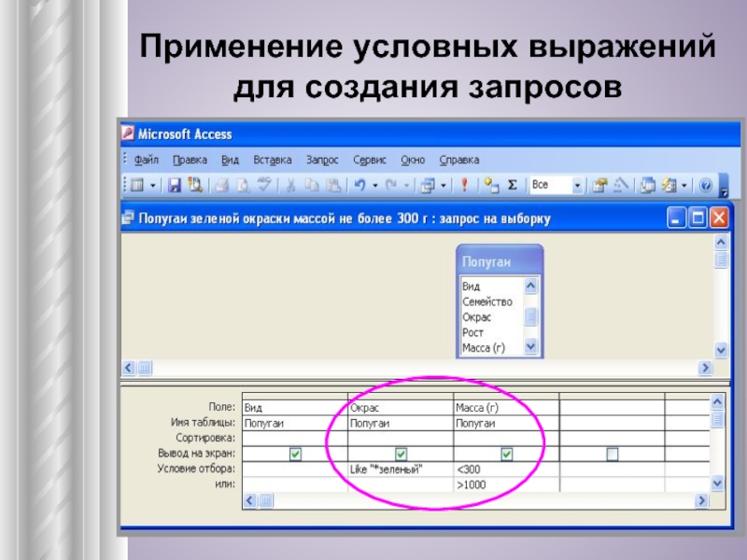This screenshot has height=560, width=747.
Task: Click the Save icon in toolbar
Action: [175, 186]
